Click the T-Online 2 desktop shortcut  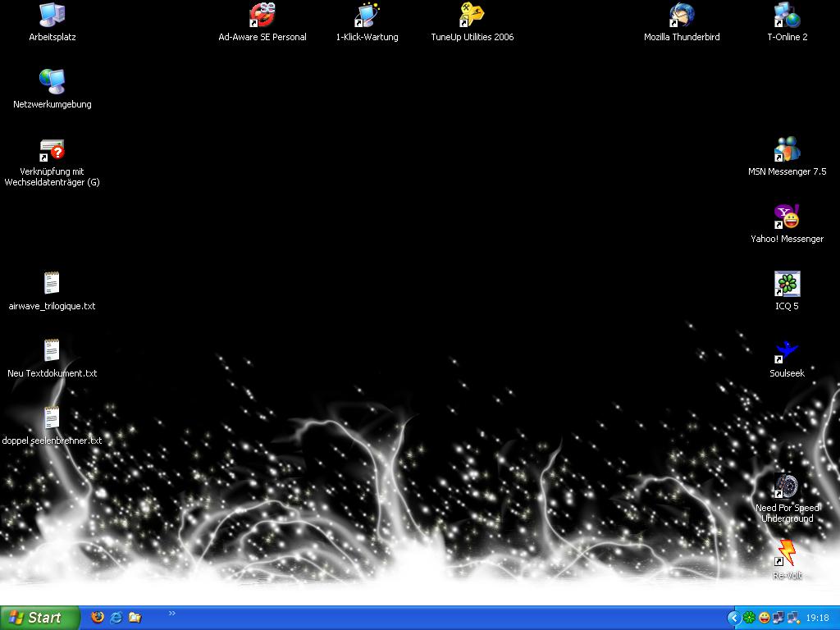(x=787, y=15)
